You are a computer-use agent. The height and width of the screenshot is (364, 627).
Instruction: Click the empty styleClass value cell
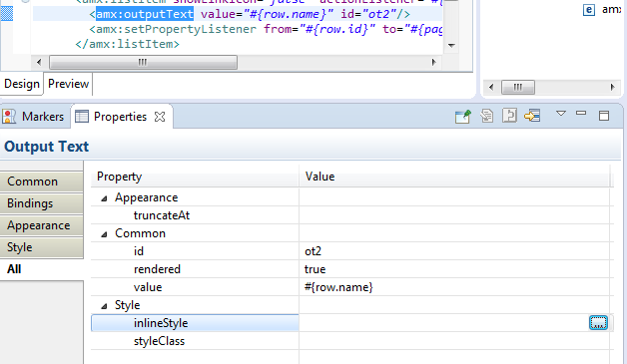coord(454,341)
